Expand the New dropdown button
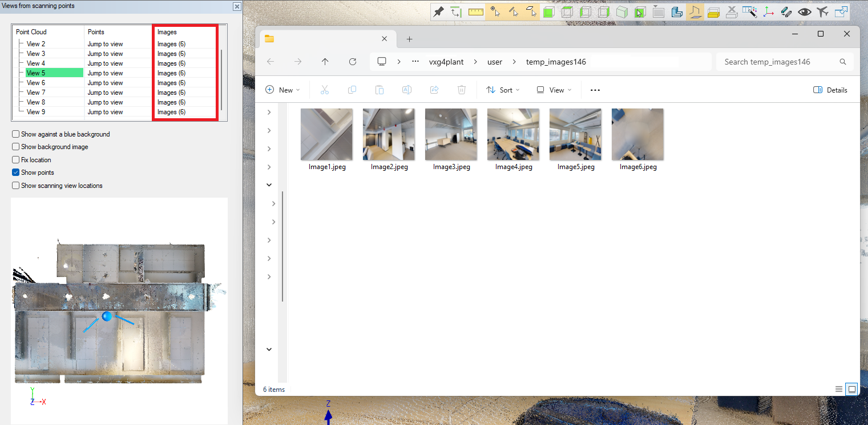The height and width of the screenshot is (425, 868). [x=283, y=90]
